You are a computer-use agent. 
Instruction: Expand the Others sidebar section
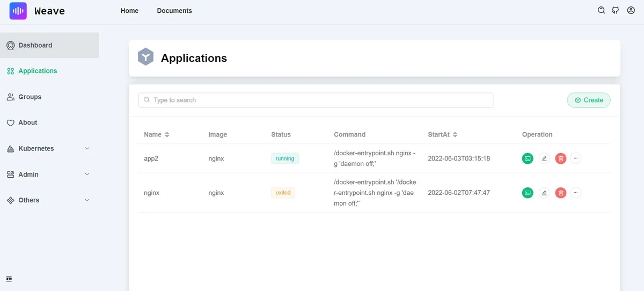49,200
